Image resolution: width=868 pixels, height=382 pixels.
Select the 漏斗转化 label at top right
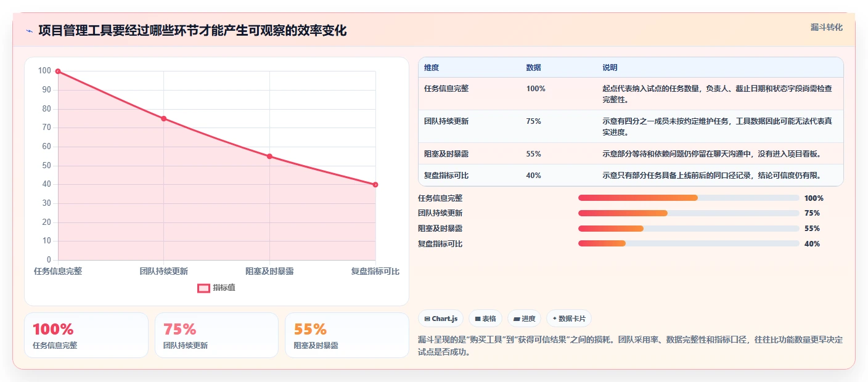[826, 27]
